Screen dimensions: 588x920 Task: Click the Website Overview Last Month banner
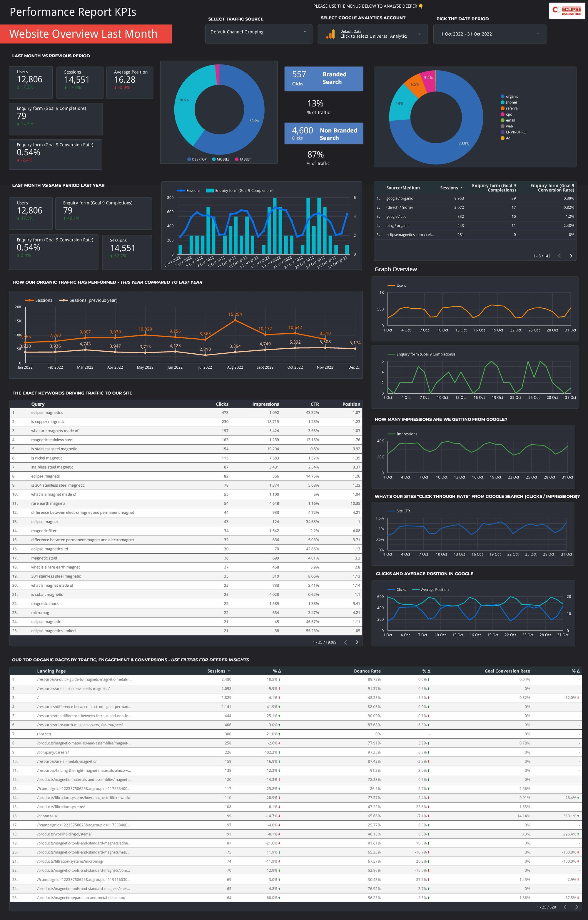(x=86, y=34)
